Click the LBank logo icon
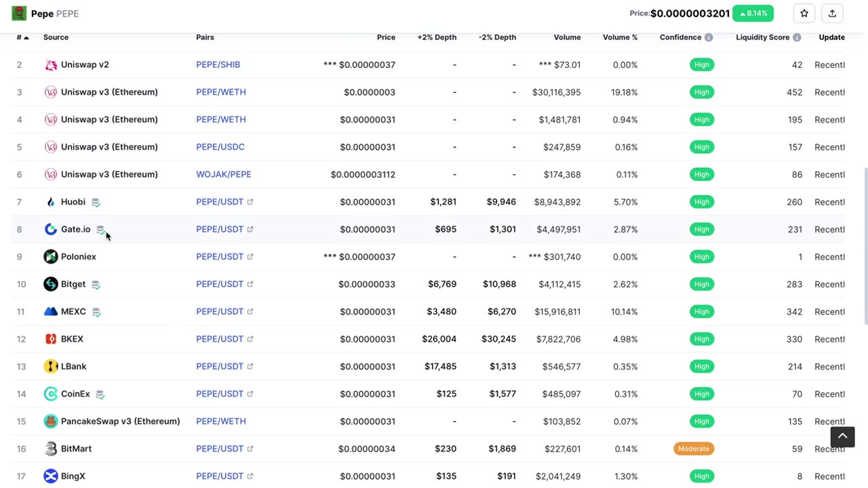 pyautogui.click(x=51, y=367)
